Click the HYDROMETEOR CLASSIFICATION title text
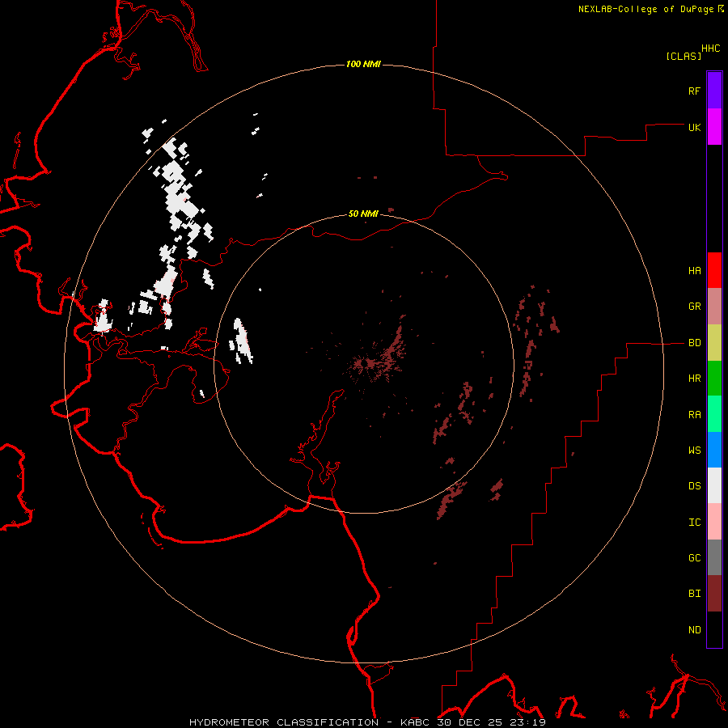 tap(284, 722)
